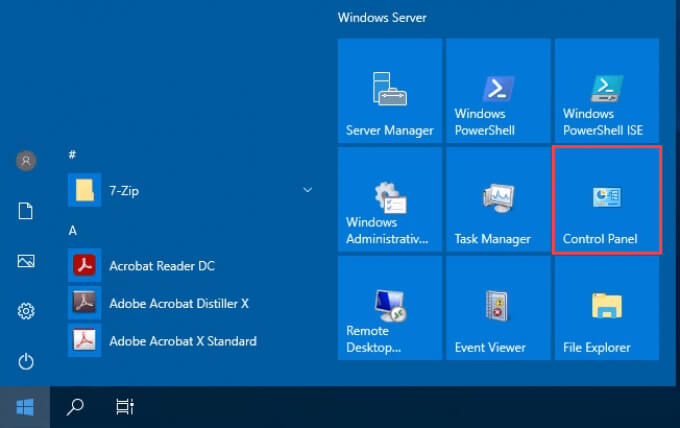This screenshot has width=680, height=428.
Task: Open the Control Panel tile
Action: pyautogui.click(x=607, y=199)
